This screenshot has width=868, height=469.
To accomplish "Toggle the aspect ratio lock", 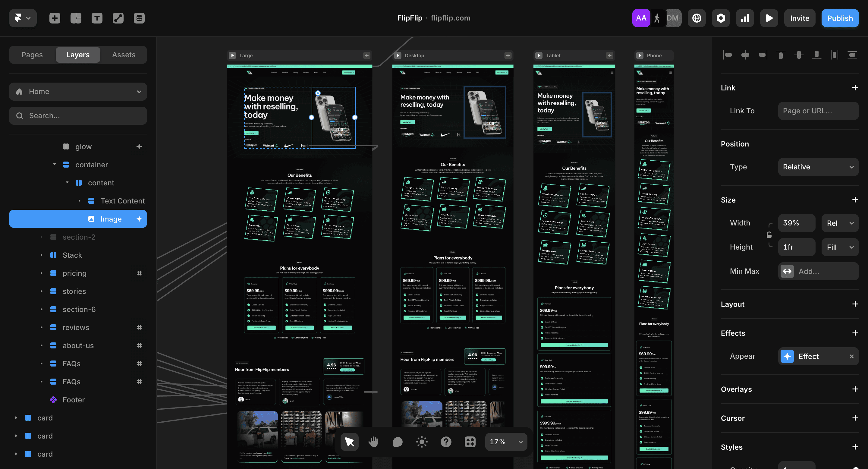I will 769,235.
